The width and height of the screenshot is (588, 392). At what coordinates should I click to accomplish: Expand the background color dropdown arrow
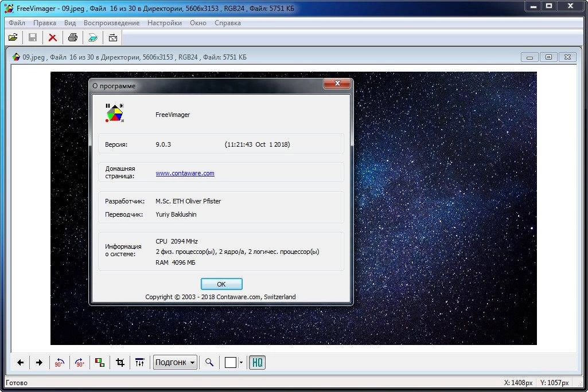click(x=241, y=362)
